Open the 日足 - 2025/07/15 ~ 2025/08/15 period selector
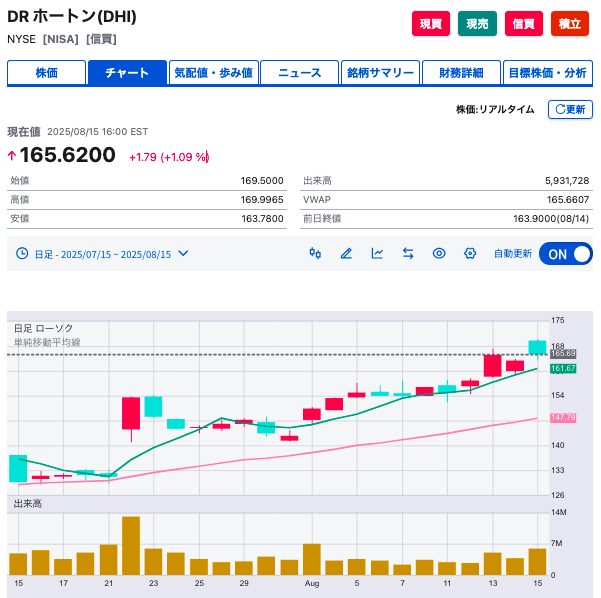The height and width of the screenshot is (598, 601). [102, 254]
